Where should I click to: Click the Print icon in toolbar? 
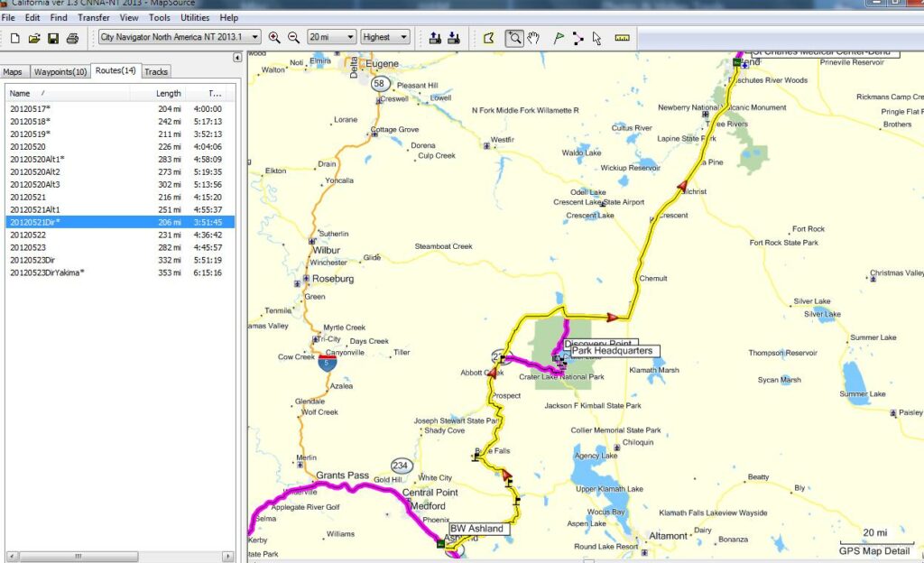(72, 38)
